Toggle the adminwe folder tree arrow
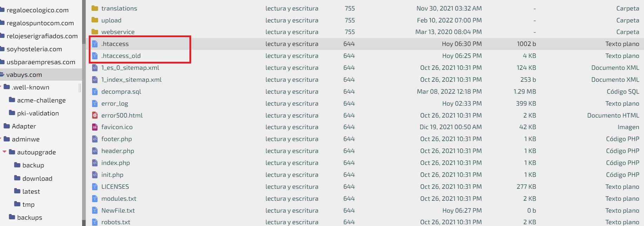The height and width of the screenshot is (226, 644). pos(1,139)
